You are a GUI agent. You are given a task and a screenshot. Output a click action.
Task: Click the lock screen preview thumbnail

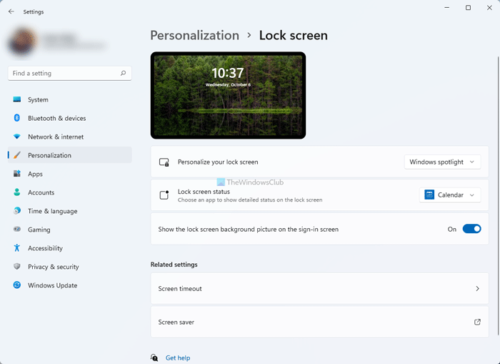coord(228,95)
